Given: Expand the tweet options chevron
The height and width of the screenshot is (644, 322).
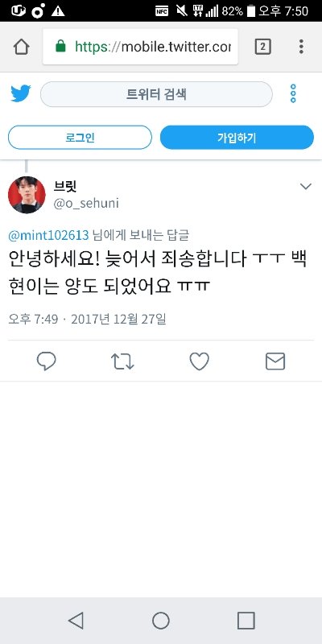Looking at the screenshot, I should (x=306, y=187).
